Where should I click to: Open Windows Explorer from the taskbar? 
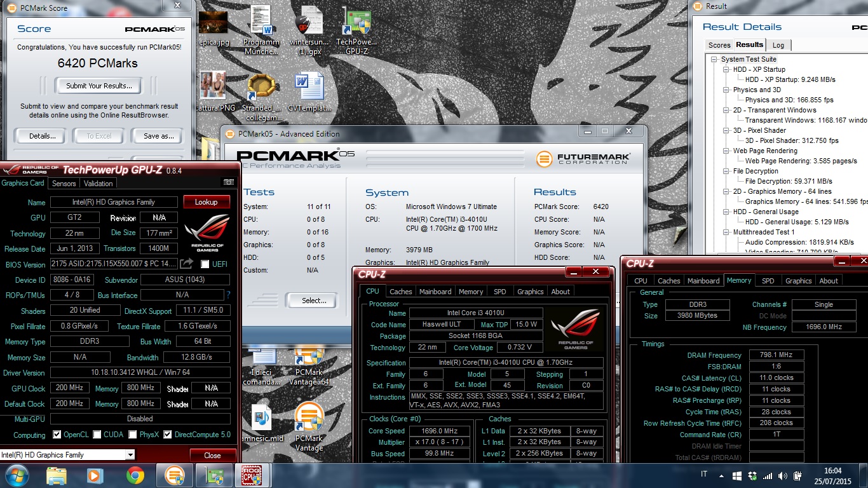click(56, 476)
